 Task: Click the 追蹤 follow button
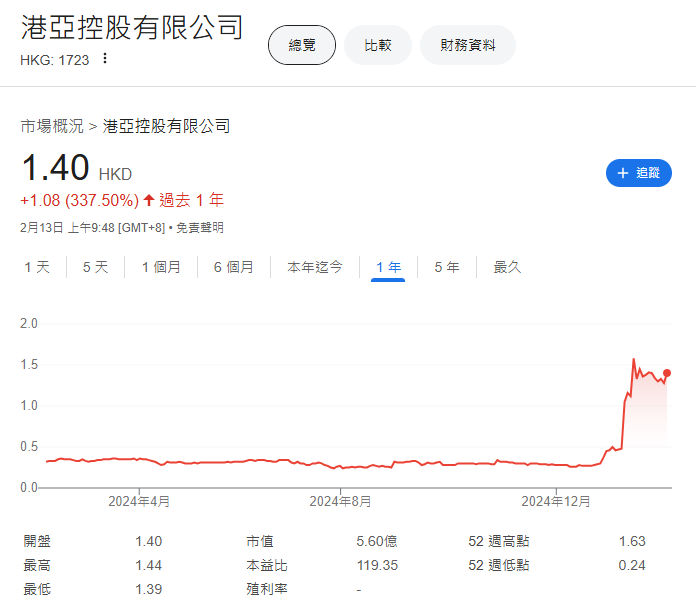(x=638, y=173)
